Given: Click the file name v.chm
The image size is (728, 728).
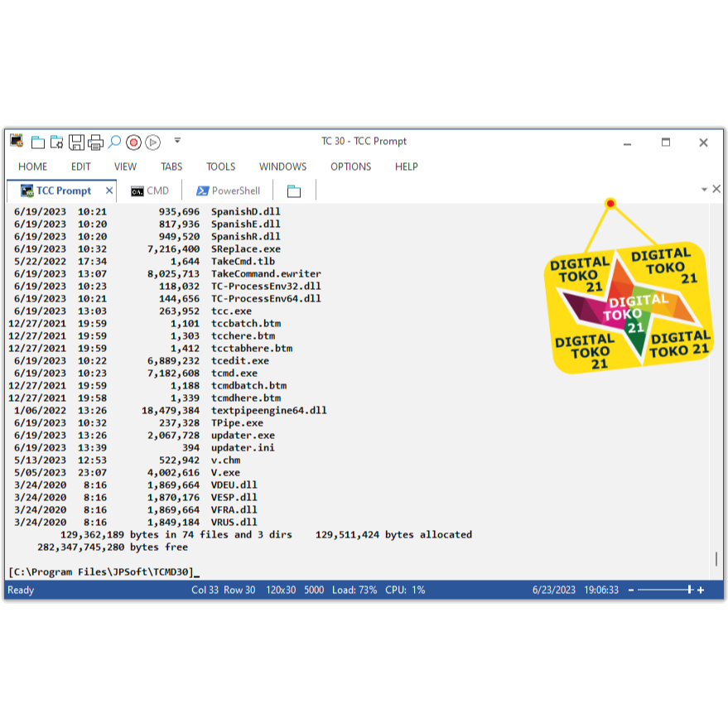Looking at the screenshot, I should point(225,460).
